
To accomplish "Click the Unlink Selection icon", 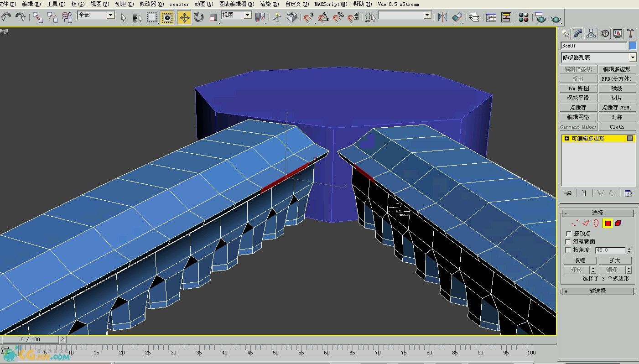I will [52, 17].
